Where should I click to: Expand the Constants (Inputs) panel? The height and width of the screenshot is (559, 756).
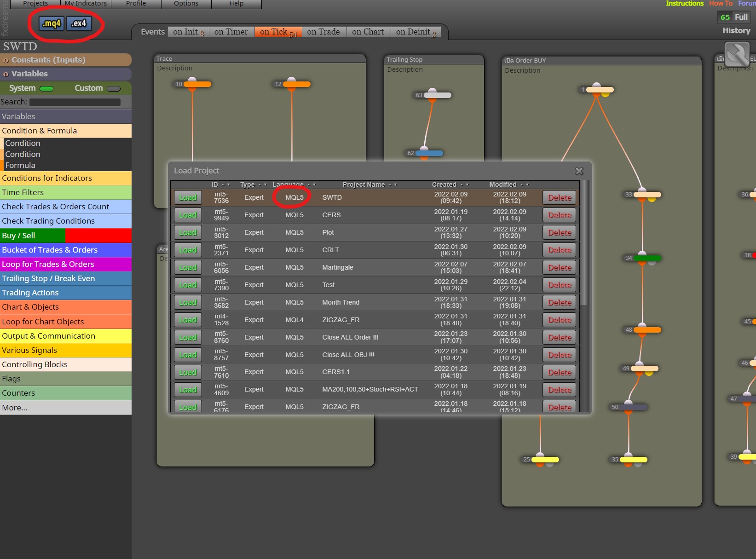pyautogui.click(x=66, y=60)
